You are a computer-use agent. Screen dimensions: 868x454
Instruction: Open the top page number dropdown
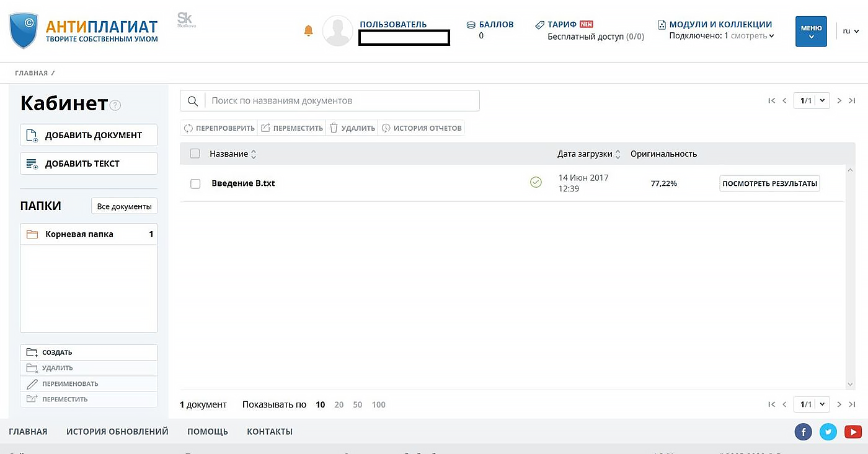point(812,100)
